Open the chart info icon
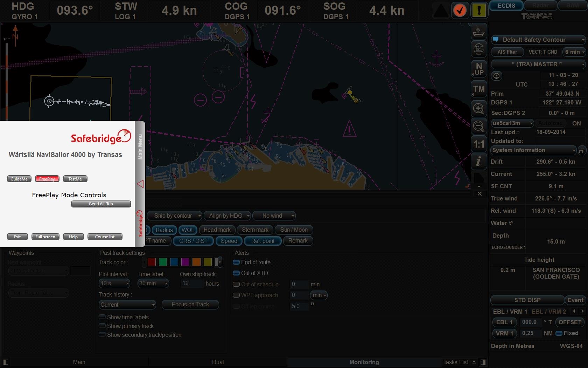The image size is (588, 368). (x=478, y=161)
